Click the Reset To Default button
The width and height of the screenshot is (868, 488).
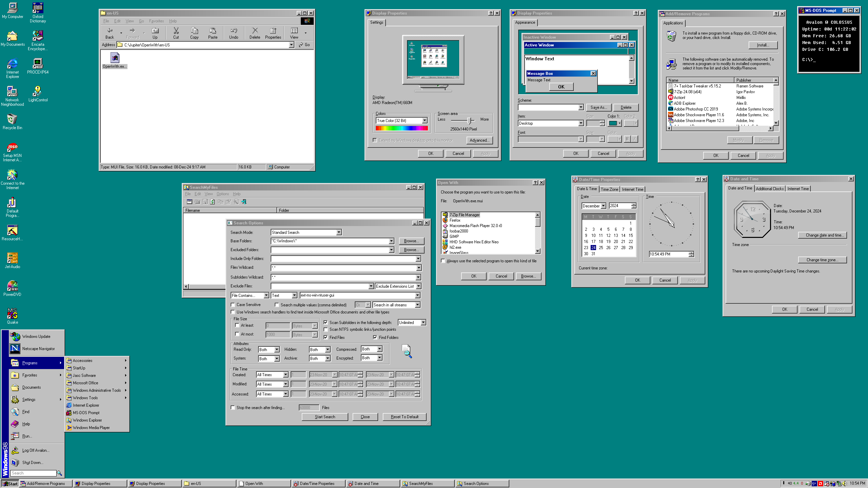pos(405,417)
